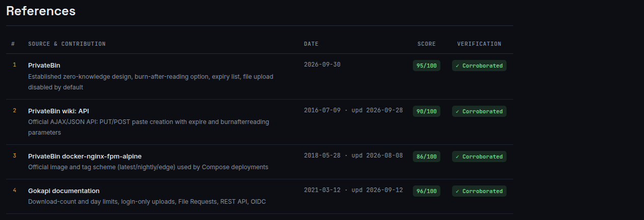Click Corroborated badge for Gokapi row
The height and width of the screenshot is (220, 644).
click(479, 191)
